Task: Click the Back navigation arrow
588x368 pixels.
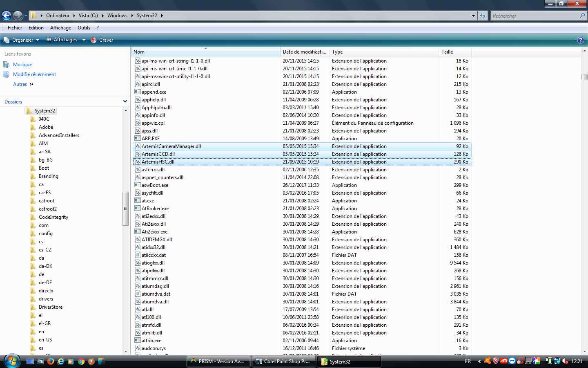Action: 6,16
